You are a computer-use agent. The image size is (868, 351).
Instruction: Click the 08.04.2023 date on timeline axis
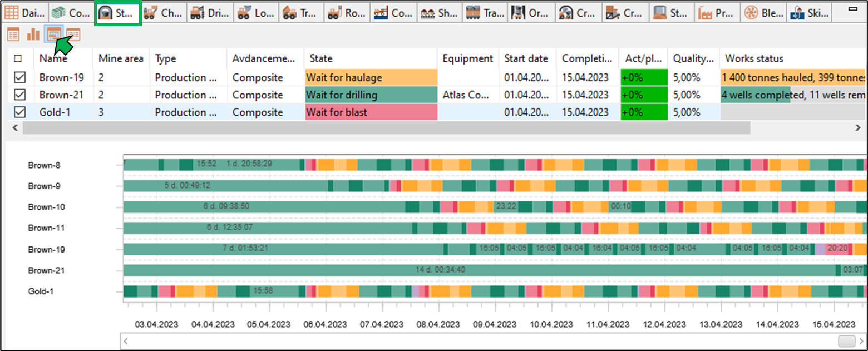[x=438, y=324]
